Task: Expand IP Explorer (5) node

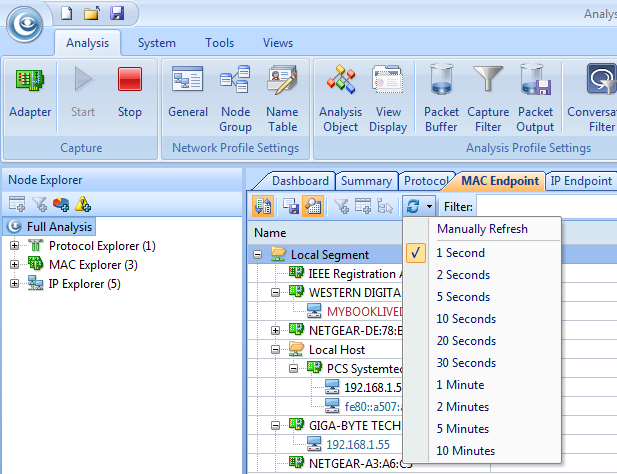Action: coord(14,284)
